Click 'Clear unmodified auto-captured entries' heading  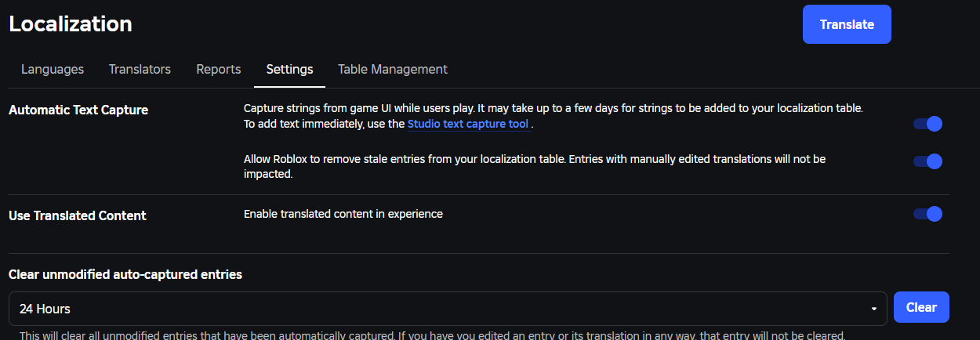125,274
